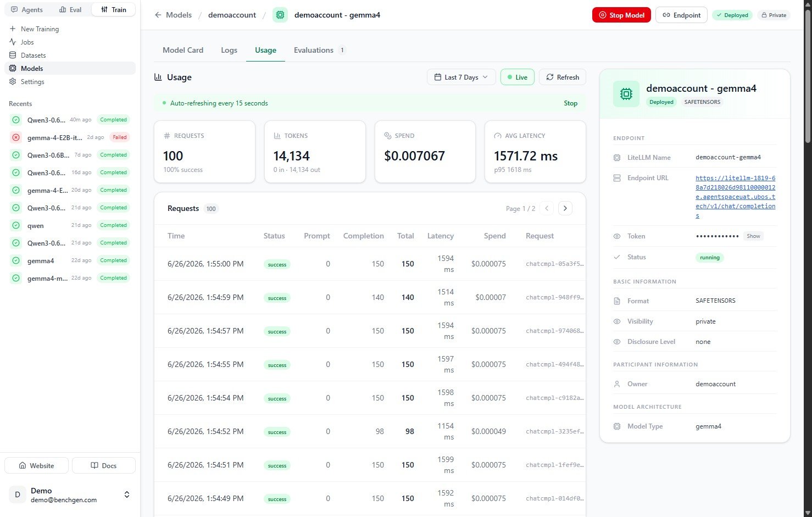Click the Spend coins icon in summary card
812x517 pixels.
(x=388, y=136)
